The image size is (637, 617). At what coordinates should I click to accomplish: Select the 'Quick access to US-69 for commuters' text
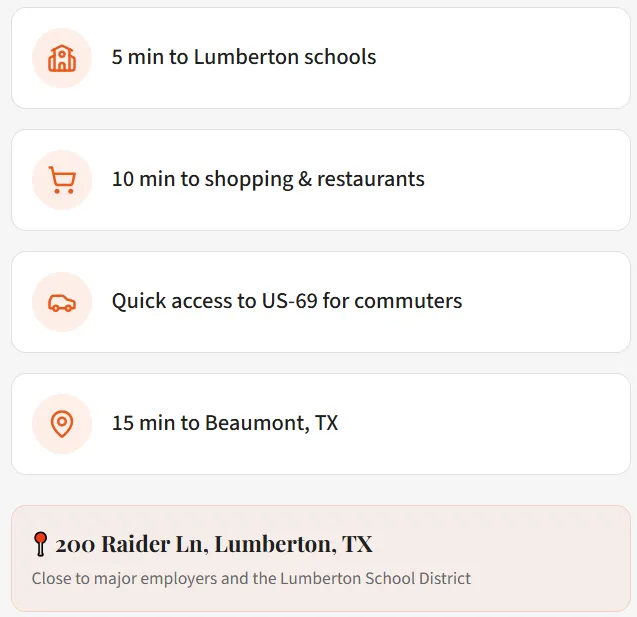[287, 301]
